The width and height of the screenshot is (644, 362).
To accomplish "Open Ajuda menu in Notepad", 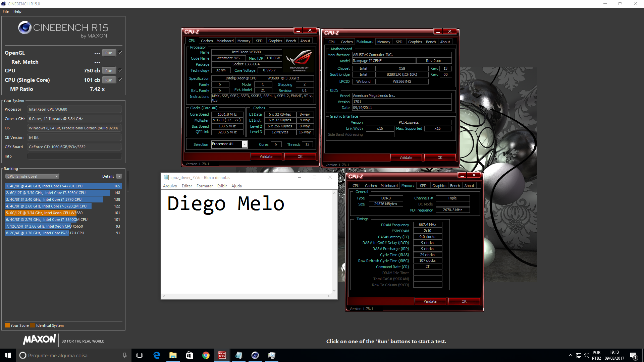I will point(236,186).
